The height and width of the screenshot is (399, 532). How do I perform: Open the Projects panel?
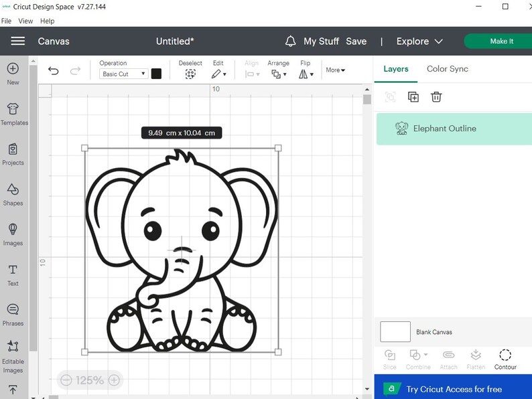pyautogui.click(x=13, y=154)
